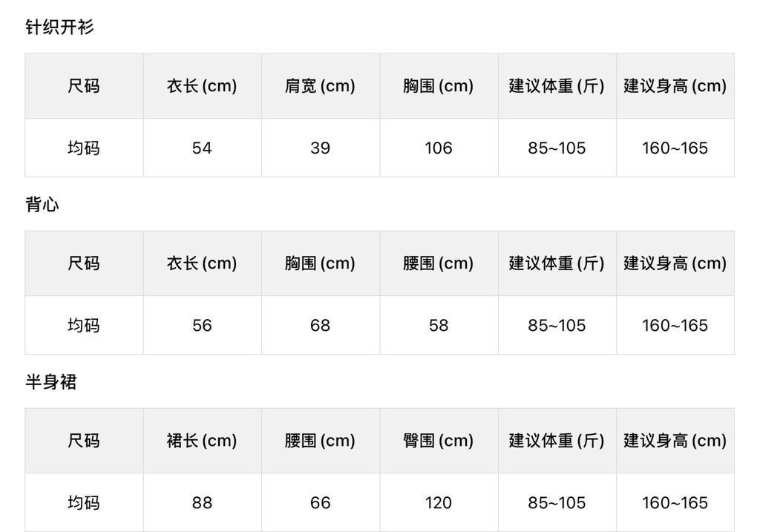Image resolution: width=760 pixels, height=532 pixels.
Task: Click the 针织开衫 section heading
Action: pos(59,28)
